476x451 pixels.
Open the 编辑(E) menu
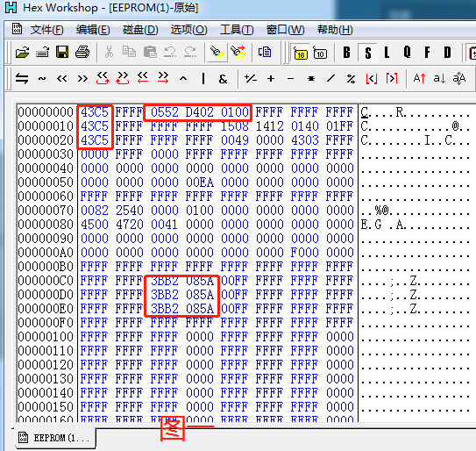93,30
